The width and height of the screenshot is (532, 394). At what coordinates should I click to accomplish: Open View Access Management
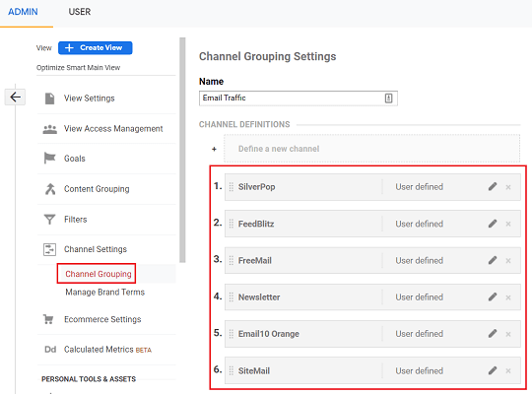click(x=113, y=129)
